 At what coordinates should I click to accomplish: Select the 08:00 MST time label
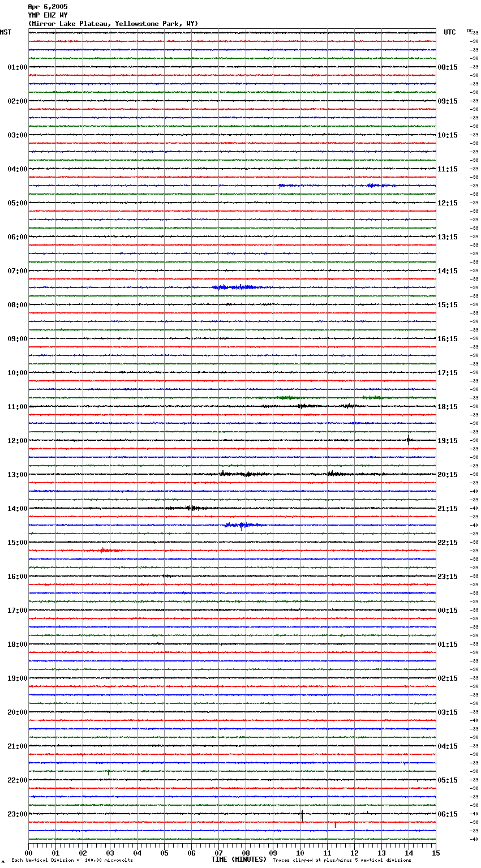tap(18, 305)
